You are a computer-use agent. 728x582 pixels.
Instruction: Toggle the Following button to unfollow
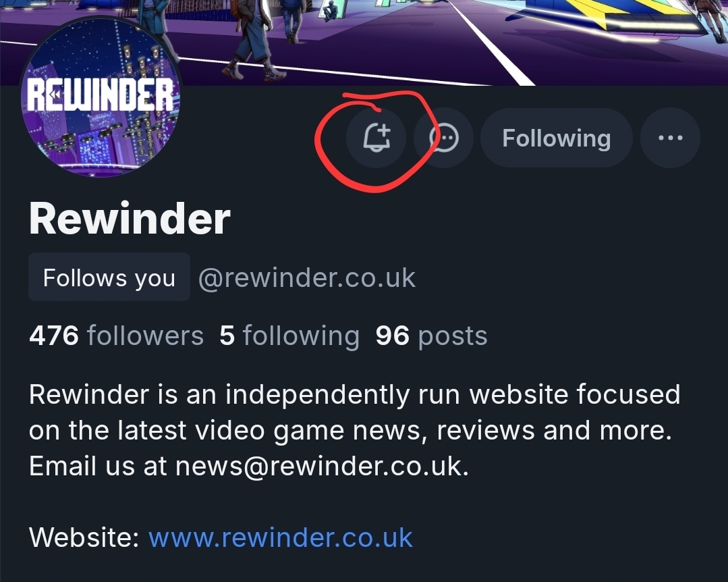point(556,138)
